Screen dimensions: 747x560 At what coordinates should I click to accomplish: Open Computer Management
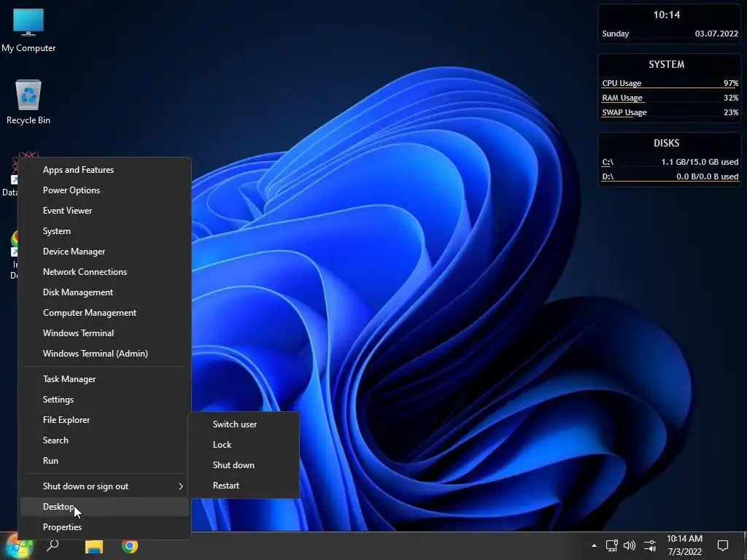tap(105, 313)
